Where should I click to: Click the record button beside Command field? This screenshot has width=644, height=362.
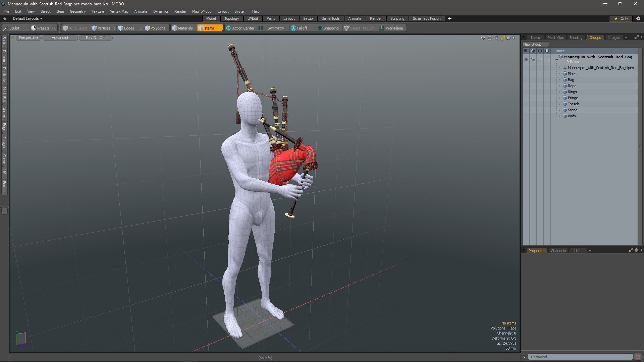coord(638,357)
